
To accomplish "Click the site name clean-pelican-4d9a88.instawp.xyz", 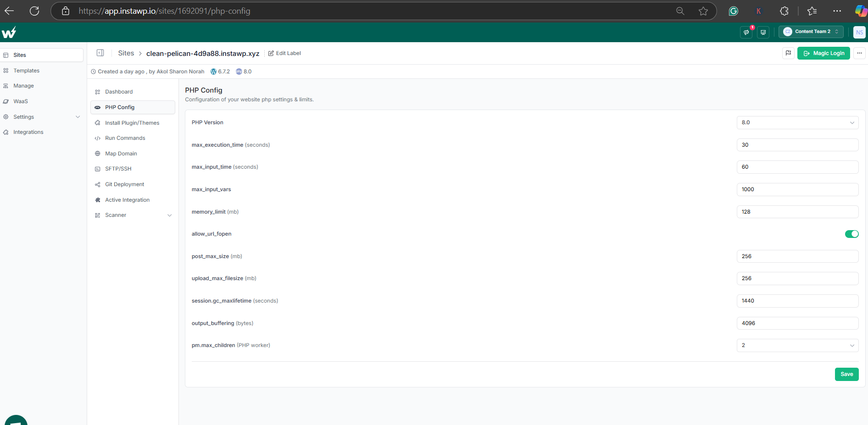I will click(x=203, y=54).
